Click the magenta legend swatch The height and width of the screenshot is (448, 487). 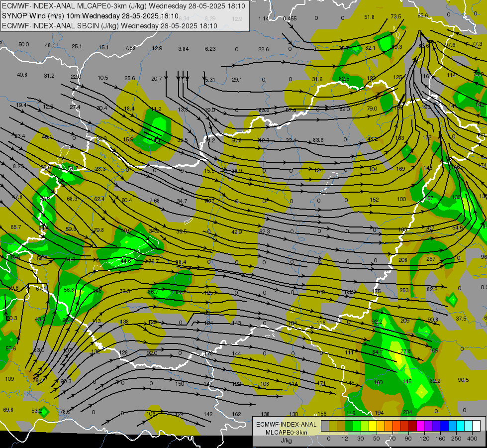(x=420, y=426)
